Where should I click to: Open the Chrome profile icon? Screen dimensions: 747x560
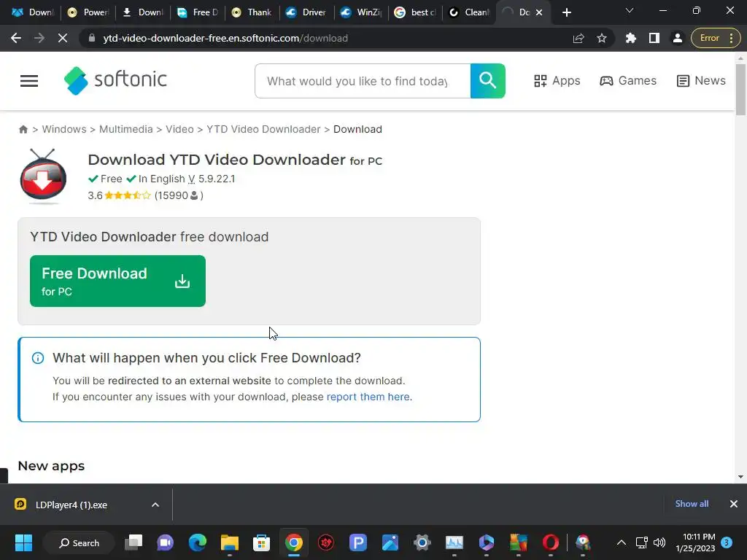pyautogui.click(x=678, y=38)
